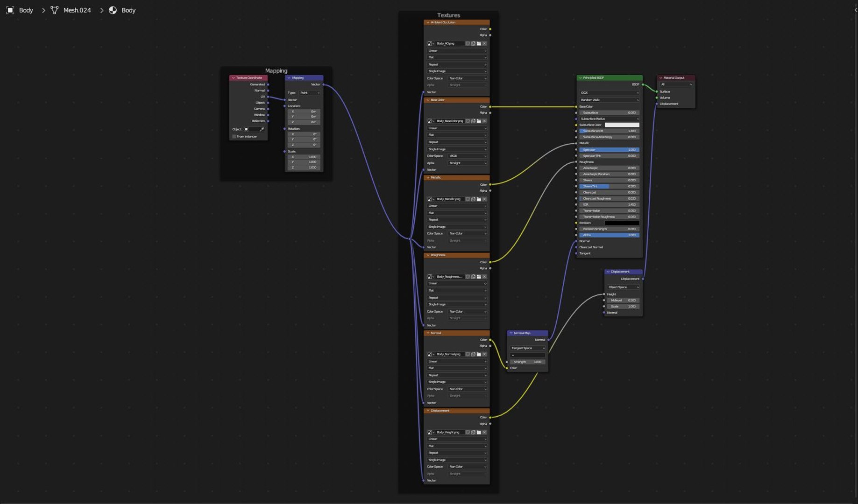Unlink Body_Metallic.png with the X icon
This screenshot has width=858, height=504.
[484, 199]
